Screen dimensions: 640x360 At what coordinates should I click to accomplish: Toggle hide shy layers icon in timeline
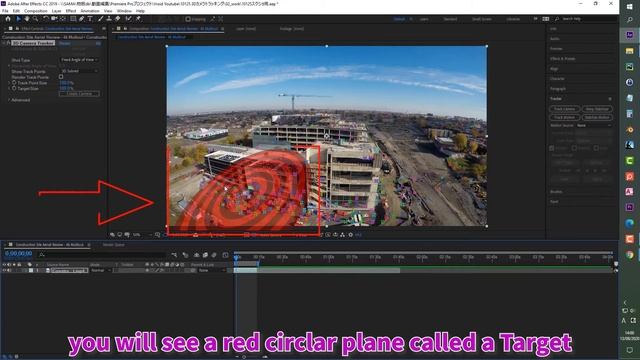196,255
